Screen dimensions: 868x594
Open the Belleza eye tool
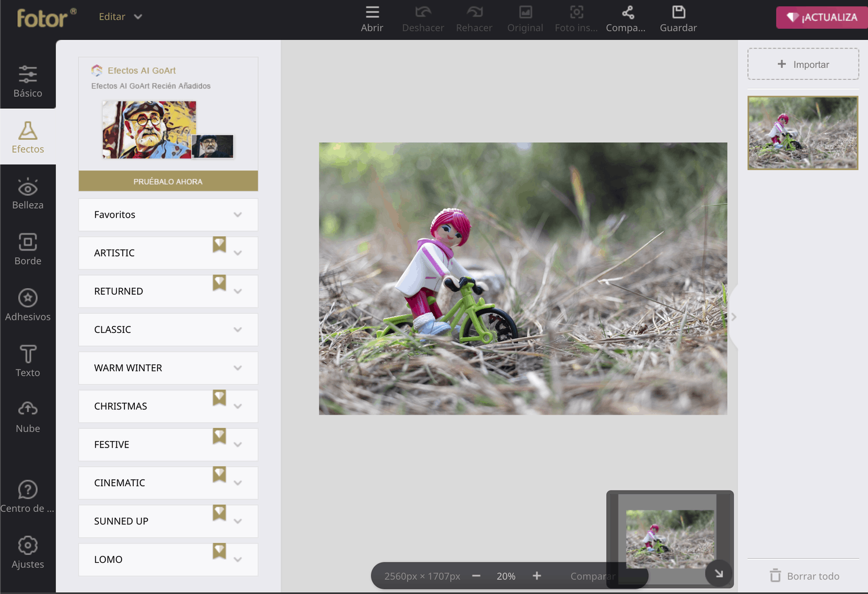click(x=28, y=194)
